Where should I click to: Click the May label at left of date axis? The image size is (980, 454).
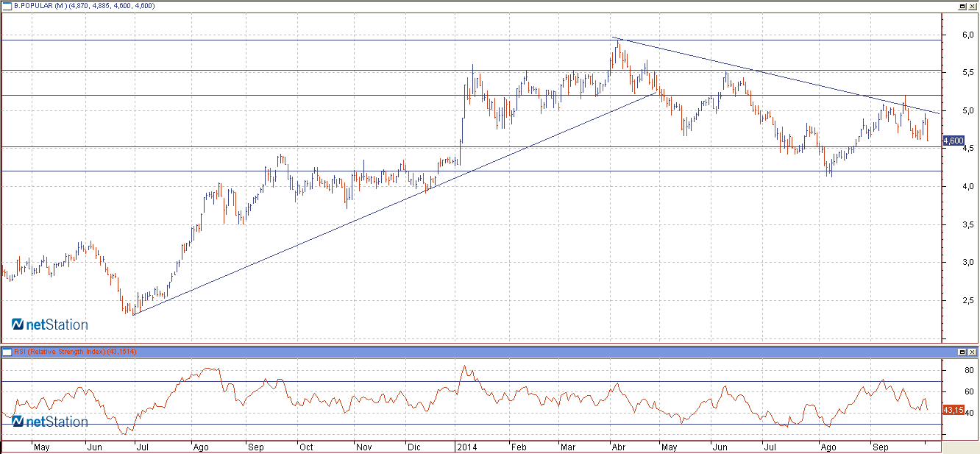coord(42,447)
